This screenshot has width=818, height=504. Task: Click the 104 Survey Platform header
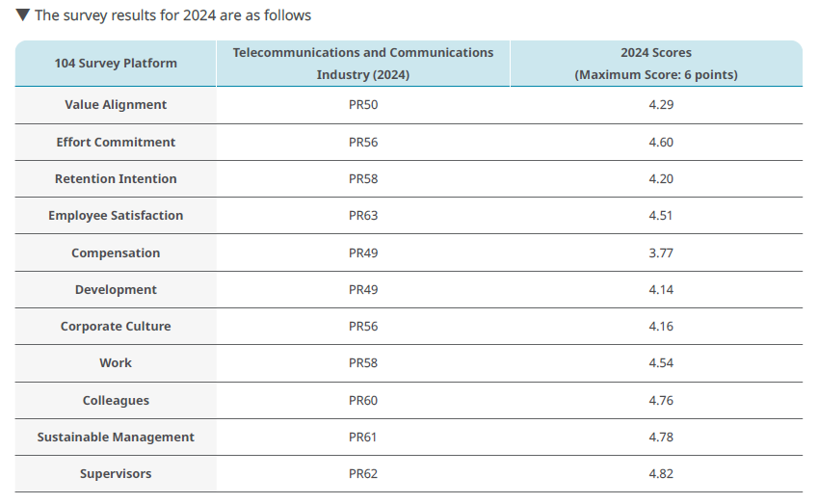116,64
